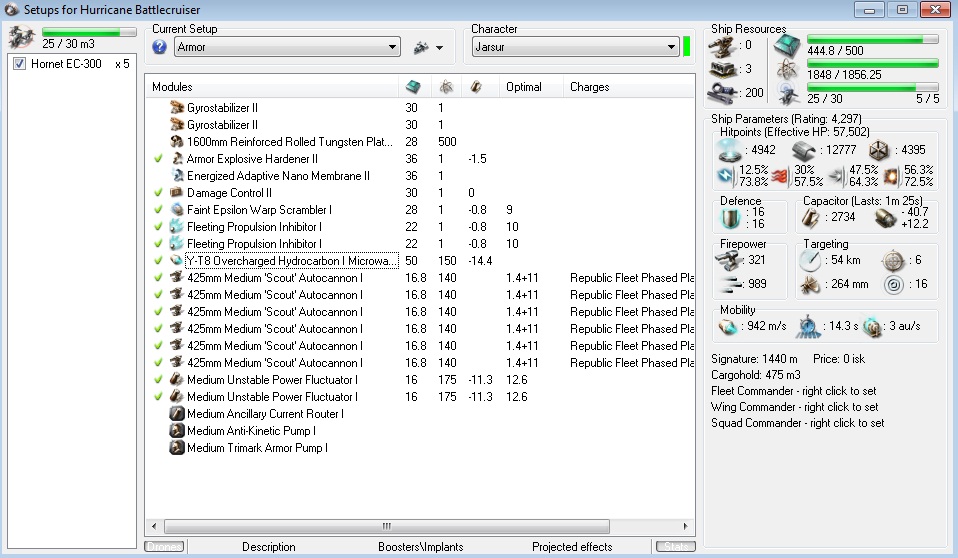Click the Medium Ancillary Current Router I rig icon
The width and height of the screenshot is (958, 558).
tap(177, 414)
